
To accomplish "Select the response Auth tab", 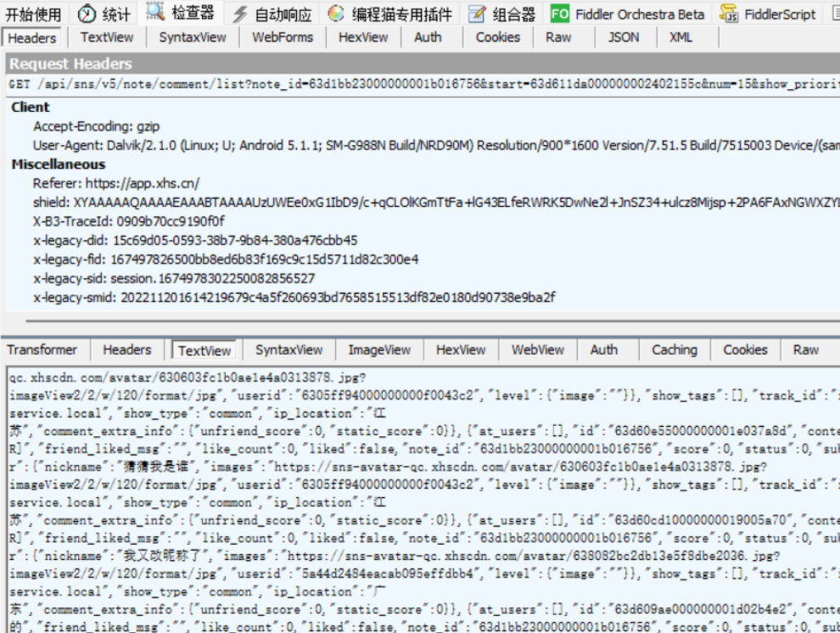I will pyautogui.click(x=604, y=350).
